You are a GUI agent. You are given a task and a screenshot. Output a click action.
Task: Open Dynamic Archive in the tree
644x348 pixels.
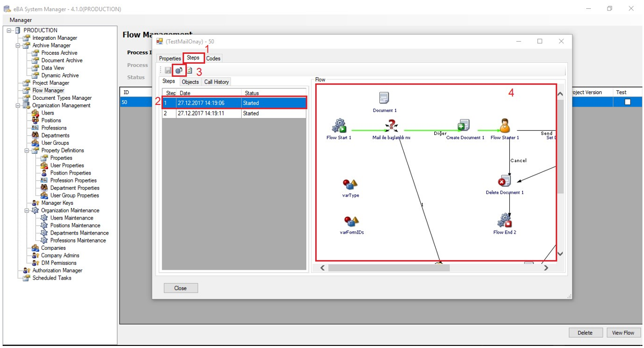pyautogui.click(x=60, y=76)
